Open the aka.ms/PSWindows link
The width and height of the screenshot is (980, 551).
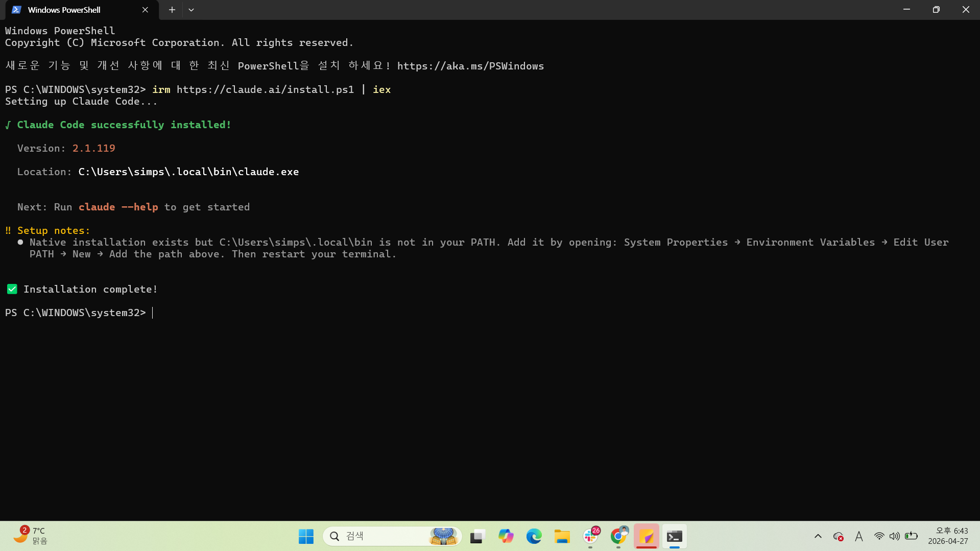pyautogui.click(x=470, y=66)
